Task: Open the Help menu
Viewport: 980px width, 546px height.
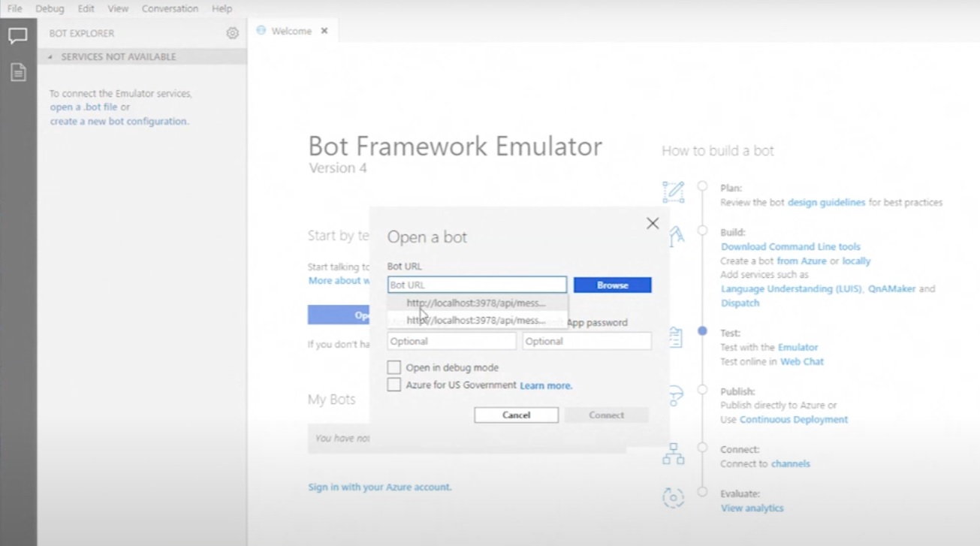Action: pos(222,9)
